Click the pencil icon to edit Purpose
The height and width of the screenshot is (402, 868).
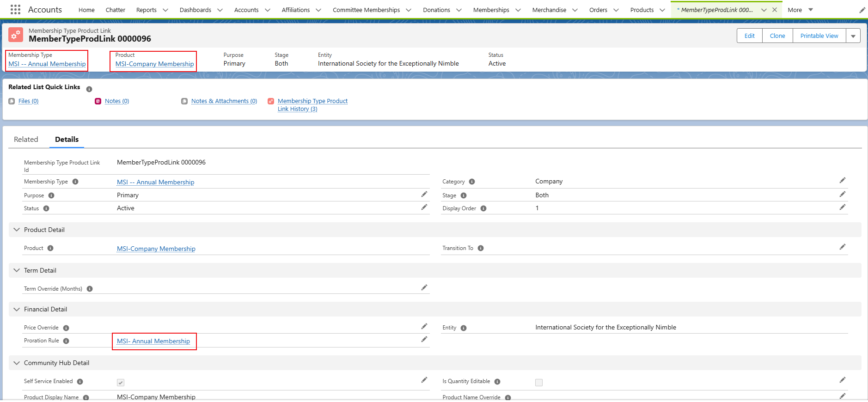[x=424, y=195]
